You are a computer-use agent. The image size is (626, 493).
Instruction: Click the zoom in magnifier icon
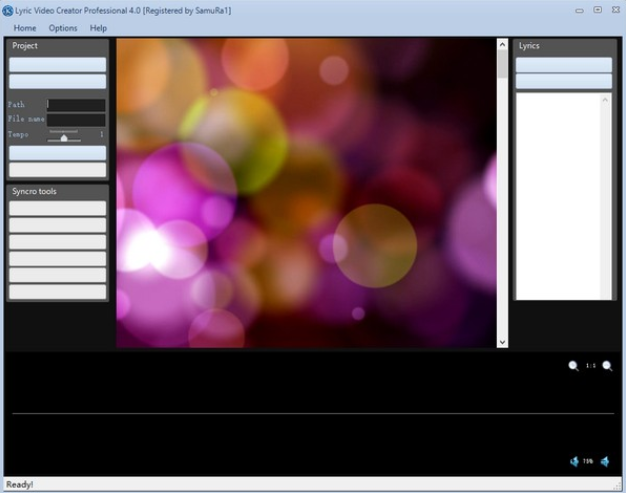[607, 366]
